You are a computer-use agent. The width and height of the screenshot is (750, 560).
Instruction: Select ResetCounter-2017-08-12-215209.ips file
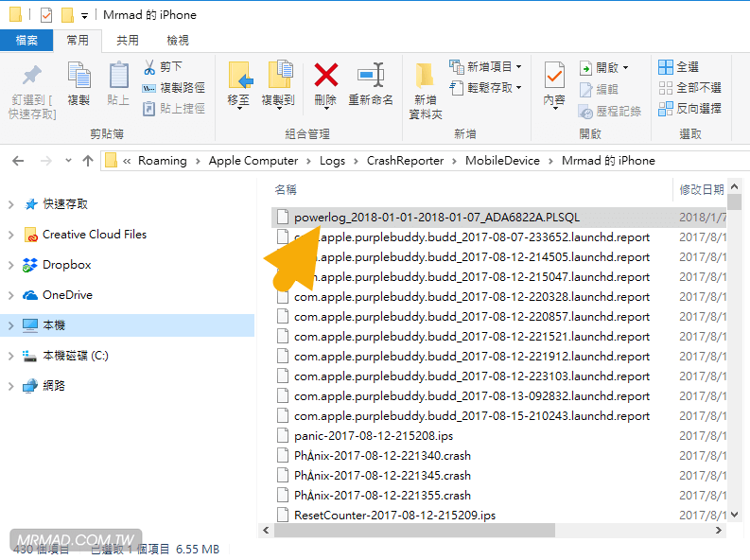coord(394,516)
